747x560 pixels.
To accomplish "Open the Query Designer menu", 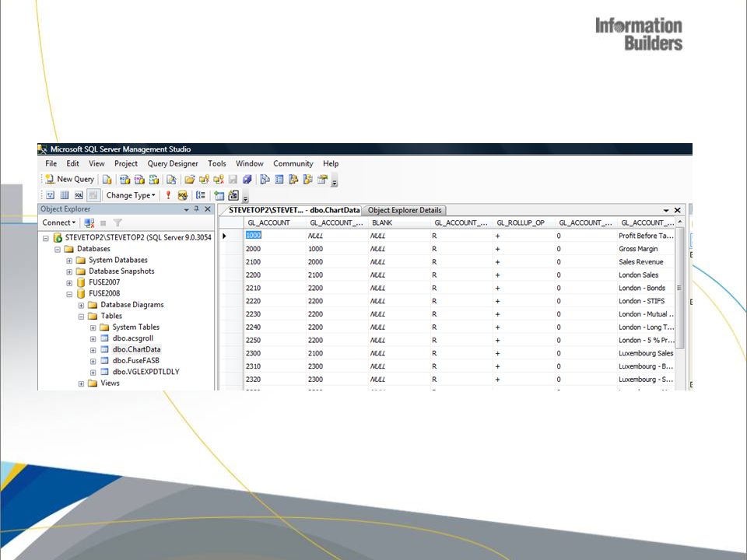I will (x=173, y=163).
